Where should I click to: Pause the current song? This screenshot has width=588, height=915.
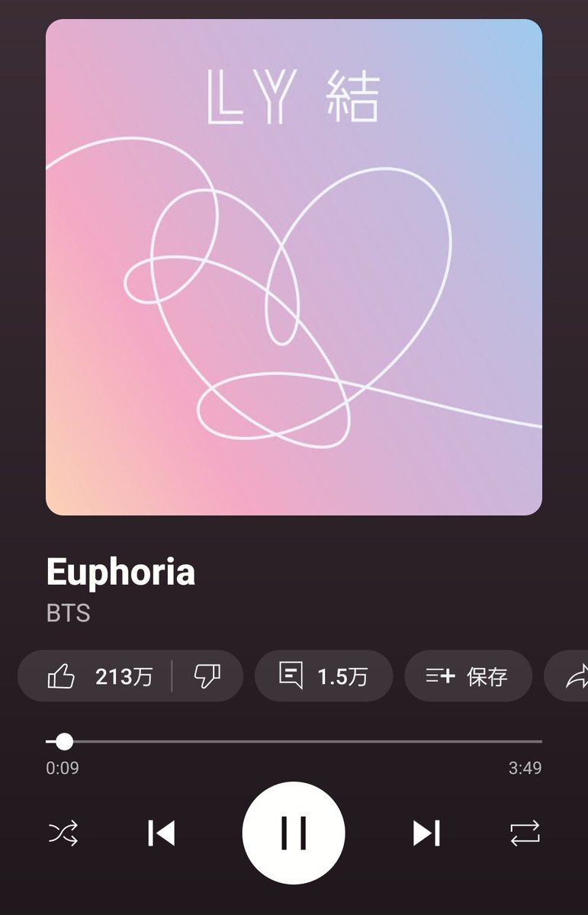pos(294,833)
